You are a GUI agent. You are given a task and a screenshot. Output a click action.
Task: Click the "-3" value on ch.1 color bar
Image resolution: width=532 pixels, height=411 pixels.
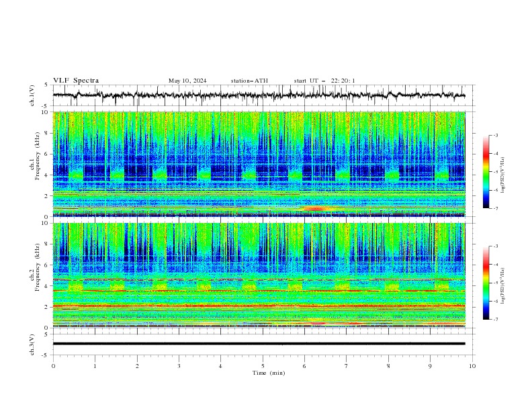[496, 135]
